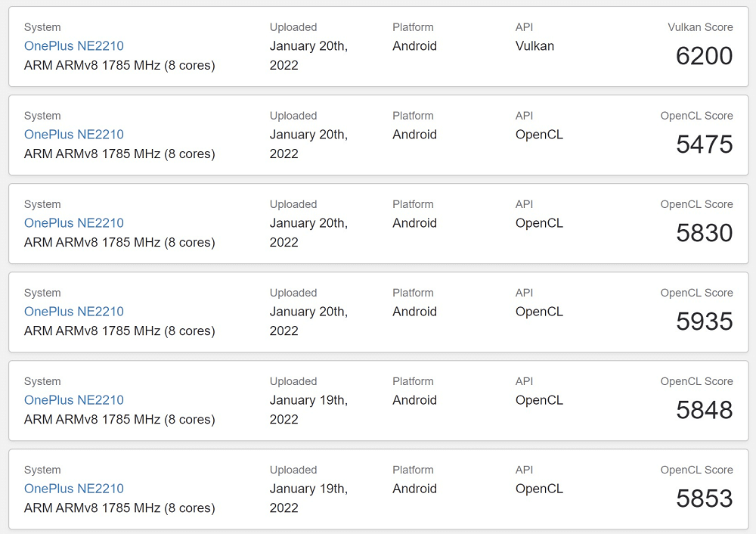Image resolution: width=756 pixels, height=534 pixels.
Task: Click the OpenCL score value 5853
Action: [704, 498]
